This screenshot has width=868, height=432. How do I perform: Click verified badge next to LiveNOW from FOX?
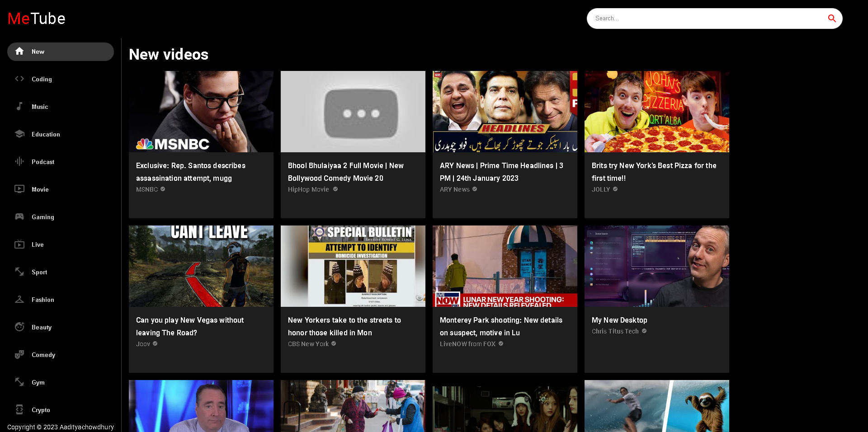coord(501,343)
